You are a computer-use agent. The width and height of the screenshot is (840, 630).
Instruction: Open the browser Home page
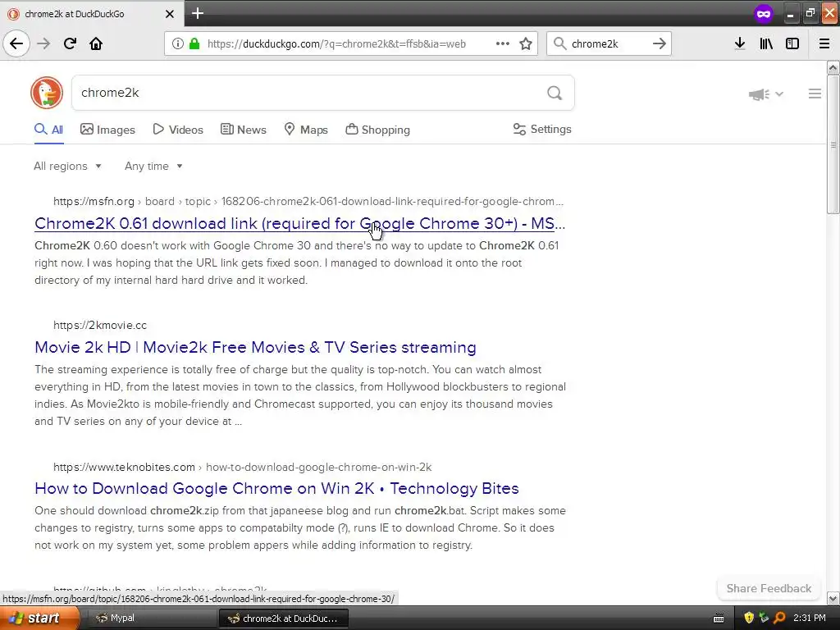coord(96,43)
